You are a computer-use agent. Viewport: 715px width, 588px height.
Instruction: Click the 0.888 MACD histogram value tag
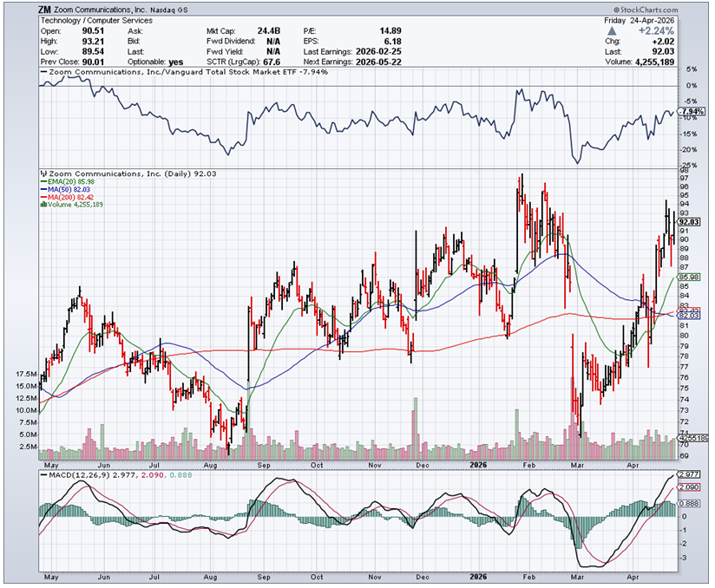tap(689, 504)
